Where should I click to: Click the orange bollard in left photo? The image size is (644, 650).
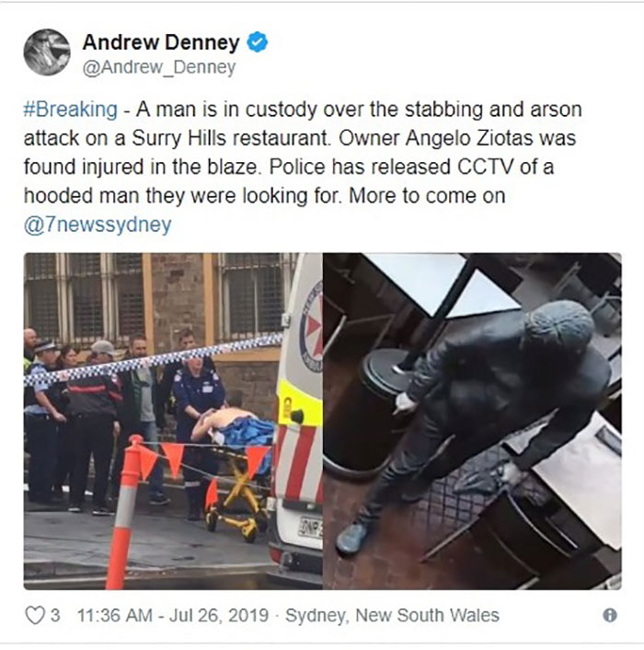pyautogui.click(x=125, y=512)
